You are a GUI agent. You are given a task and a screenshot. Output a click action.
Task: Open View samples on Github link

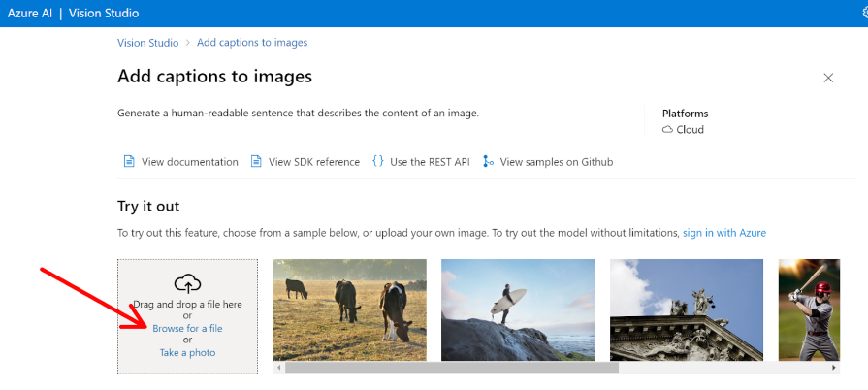tap(556, 162)
